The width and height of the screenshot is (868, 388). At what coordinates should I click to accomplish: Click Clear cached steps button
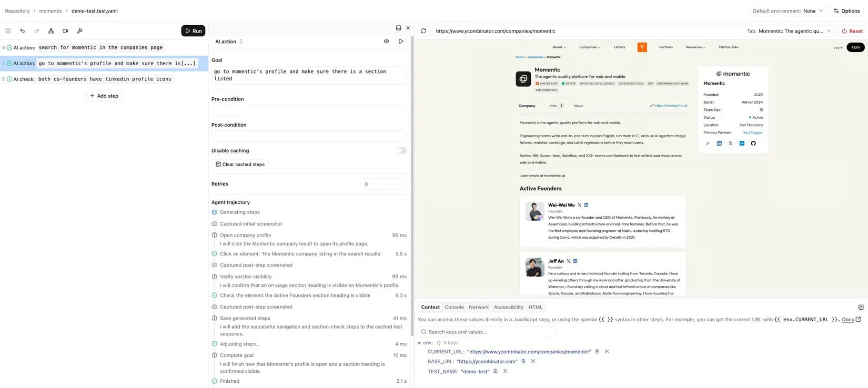pos(240,165)
